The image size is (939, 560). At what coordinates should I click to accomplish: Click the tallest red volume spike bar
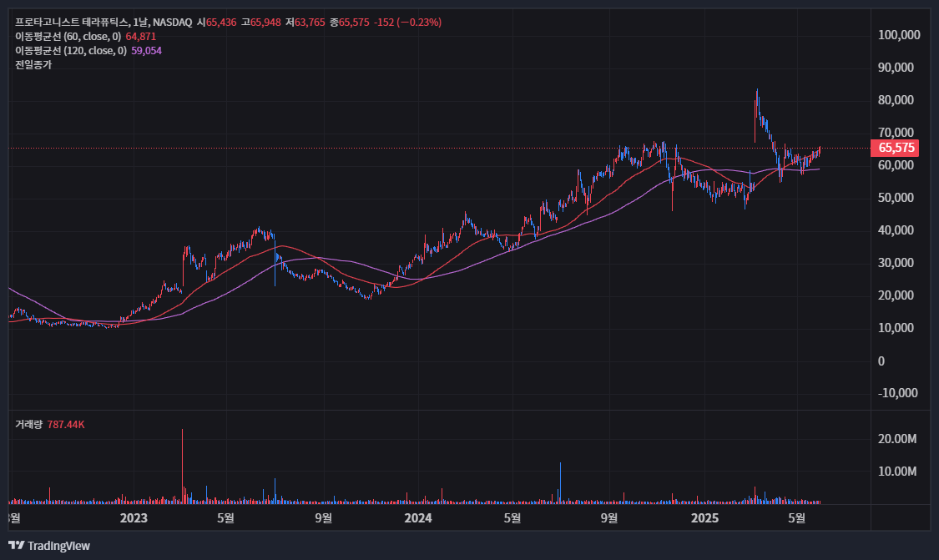coord(182,466)
